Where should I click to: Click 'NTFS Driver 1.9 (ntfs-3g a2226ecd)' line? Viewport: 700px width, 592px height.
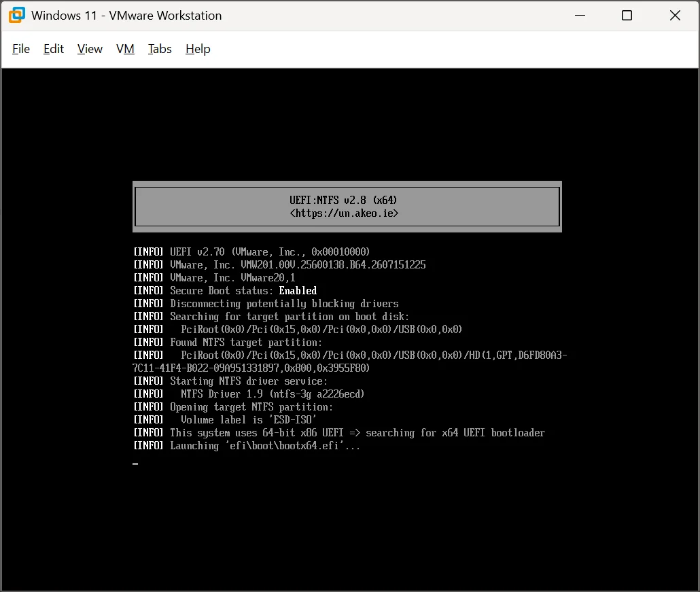249,394
